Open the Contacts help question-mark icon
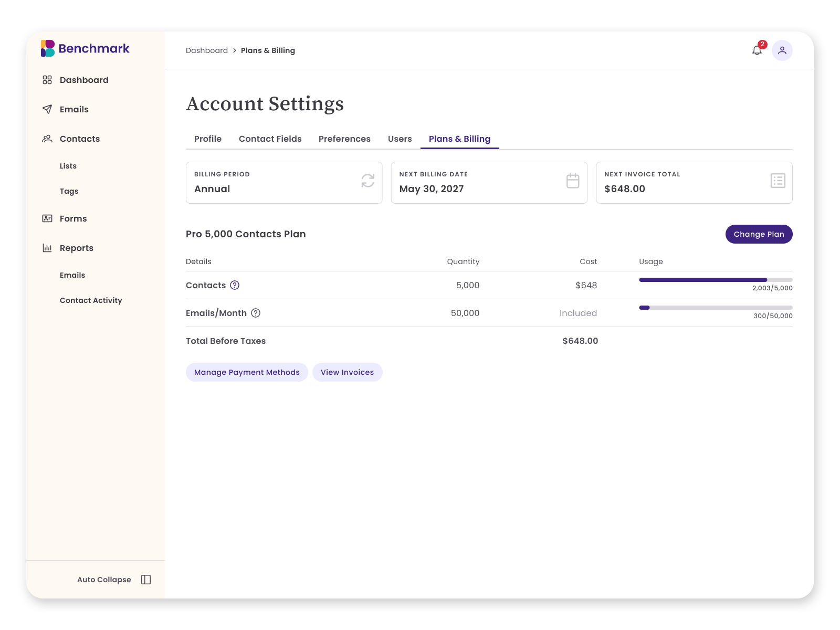 tap(235, 285)
